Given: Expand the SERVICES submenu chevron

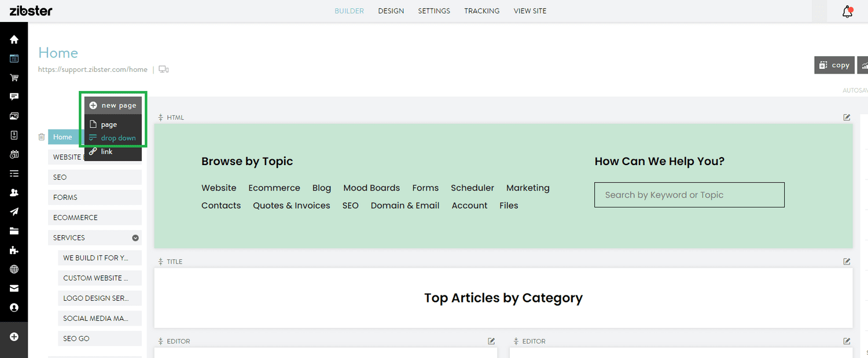Looking at the screenshot, I should [135, 238].
